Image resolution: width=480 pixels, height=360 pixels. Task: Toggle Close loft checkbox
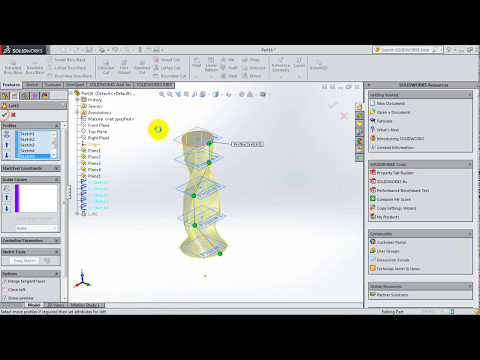5,290
